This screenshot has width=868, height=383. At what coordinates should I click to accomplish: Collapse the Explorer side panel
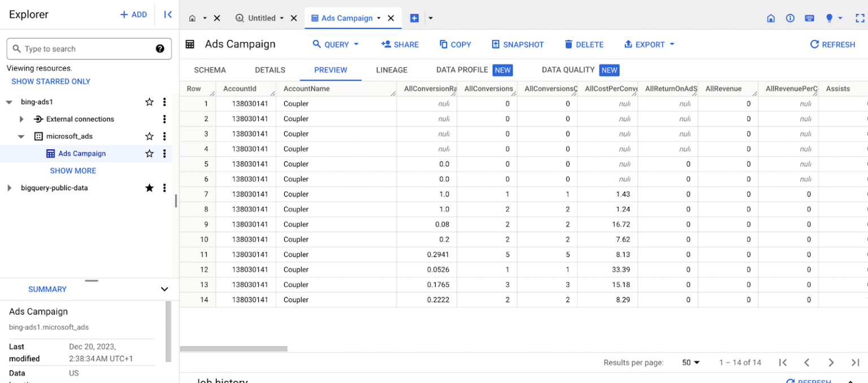(x=168, y=15)
